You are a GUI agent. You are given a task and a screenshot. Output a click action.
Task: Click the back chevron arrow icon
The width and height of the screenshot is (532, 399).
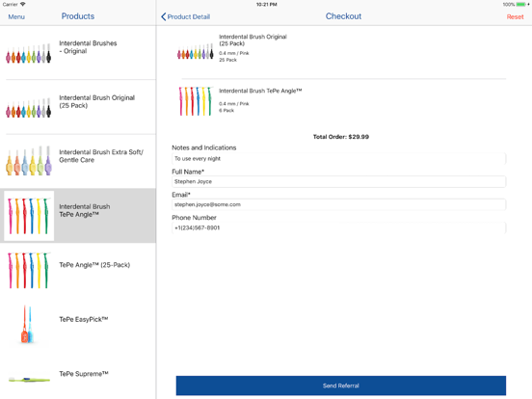click(x=164, y=16)
